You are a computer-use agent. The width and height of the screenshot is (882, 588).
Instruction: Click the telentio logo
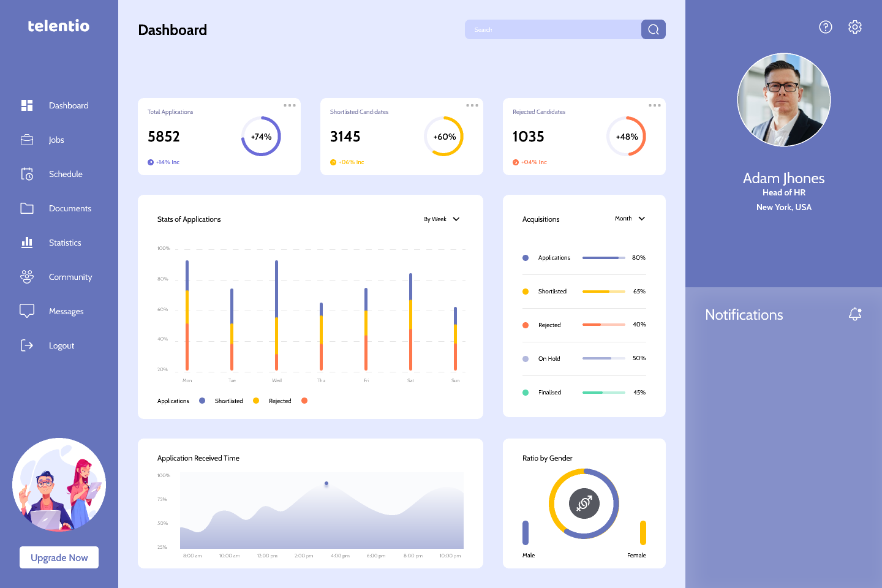(x=59, y=26)
